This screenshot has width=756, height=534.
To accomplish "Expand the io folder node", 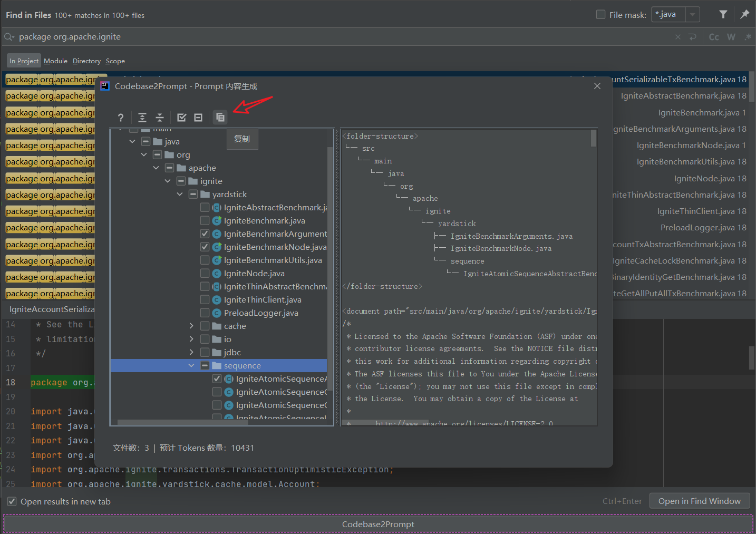I will pyautogui.click(x=191, y=339).
